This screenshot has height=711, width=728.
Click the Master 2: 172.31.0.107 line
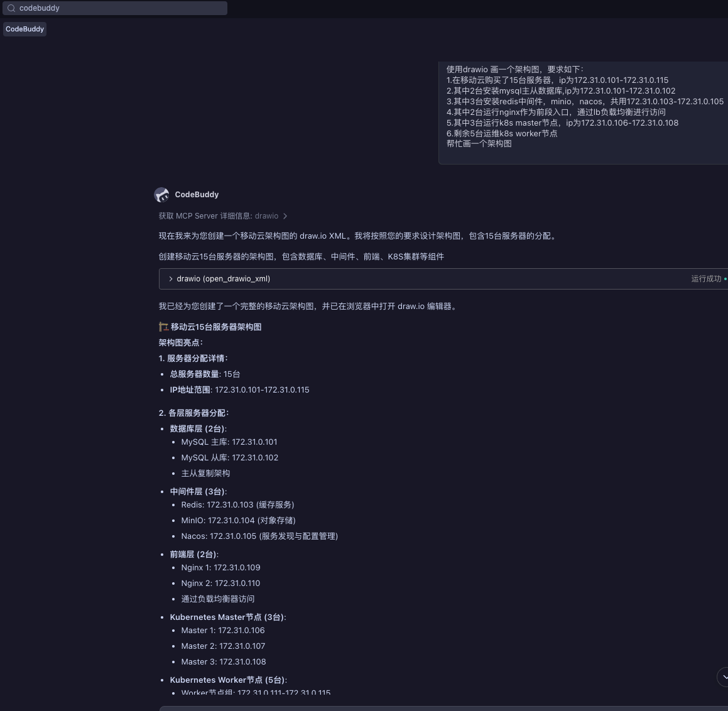[x=224, y=646]
